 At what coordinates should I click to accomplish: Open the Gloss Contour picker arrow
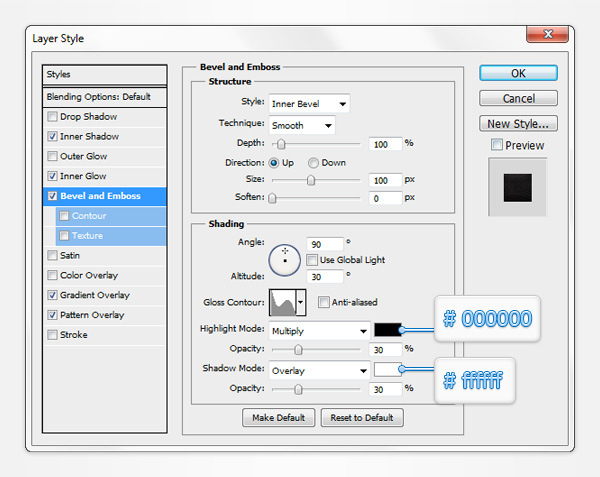(x=300, y=302)
